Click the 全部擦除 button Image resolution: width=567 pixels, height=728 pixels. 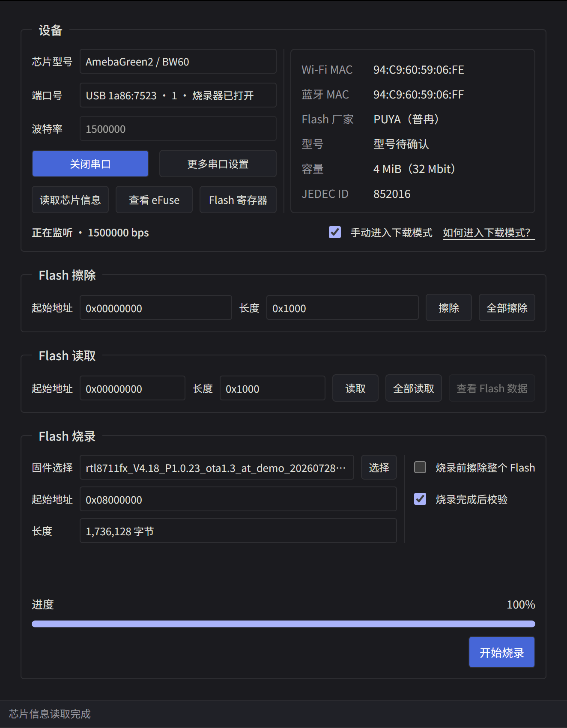click(507, 307)
